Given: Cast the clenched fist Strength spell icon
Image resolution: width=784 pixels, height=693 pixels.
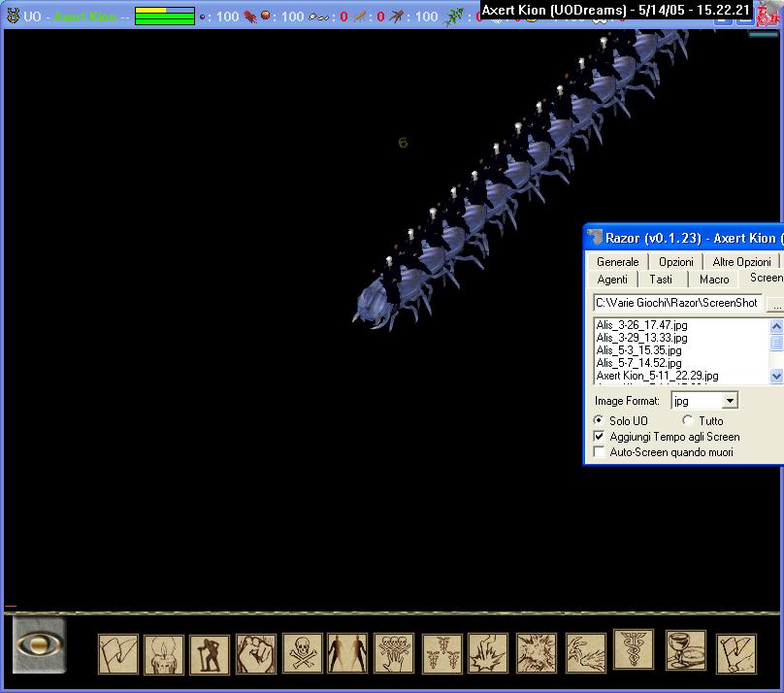Looking at the screenshot, I should tap(256, 654).
